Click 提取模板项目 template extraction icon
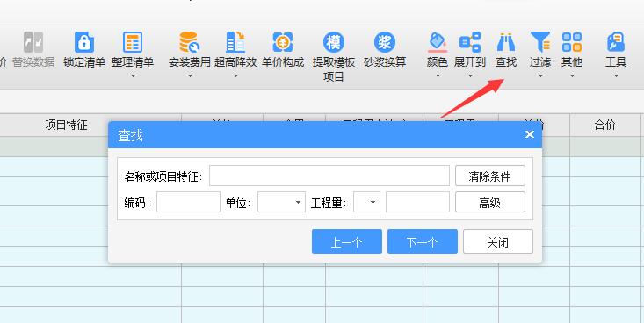644x323 pixels. 334,42
